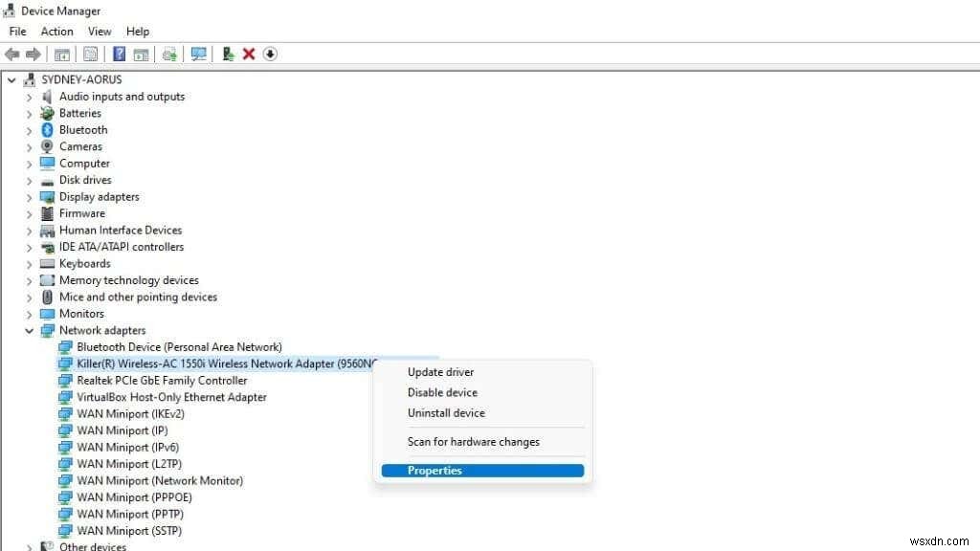Open the Action menu
Screen dimensions: 980x551
click(x=56, y=31)
